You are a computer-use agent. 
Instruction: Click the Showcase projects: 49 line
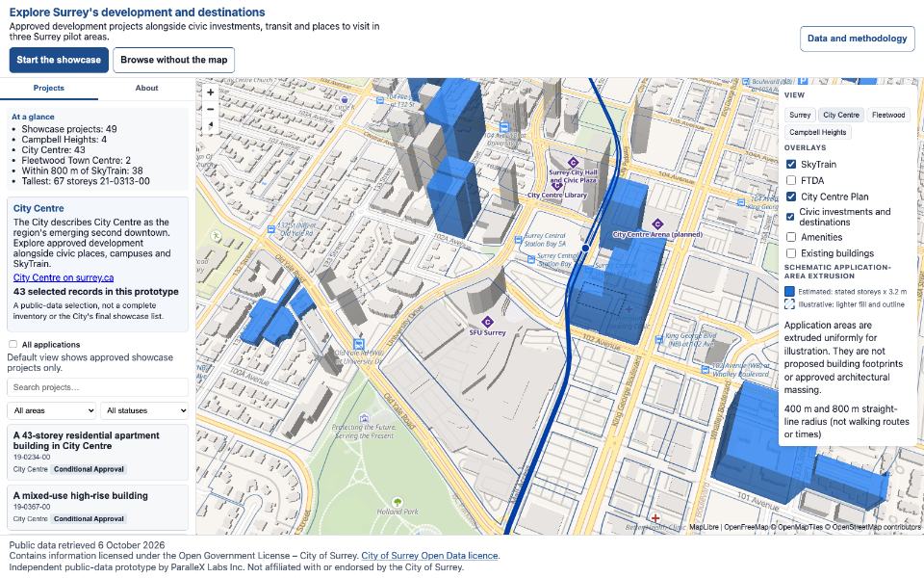click(x=69, y=129)
